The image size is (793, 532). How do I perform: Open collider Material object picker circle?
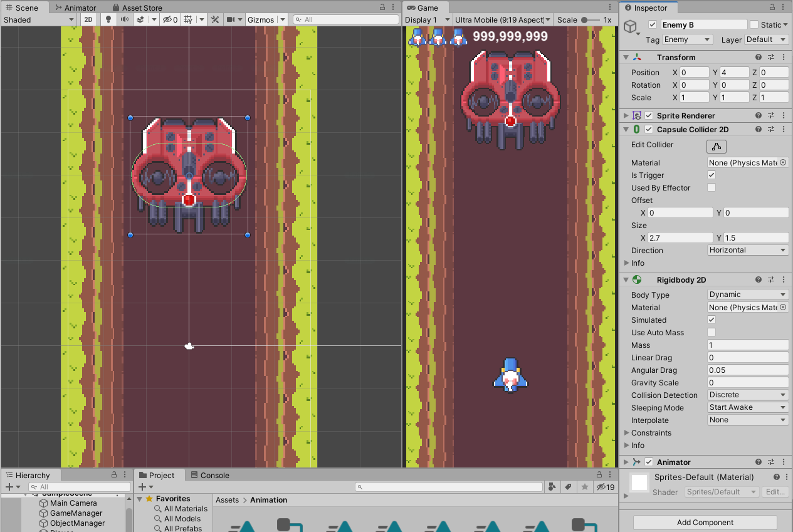[x=783, y=162]
